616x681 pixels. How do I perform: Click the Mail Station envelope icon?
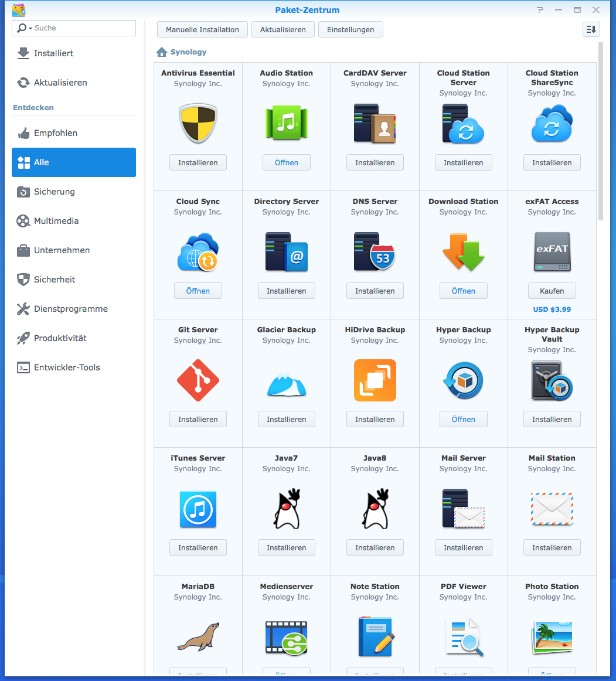pos(552,509)
